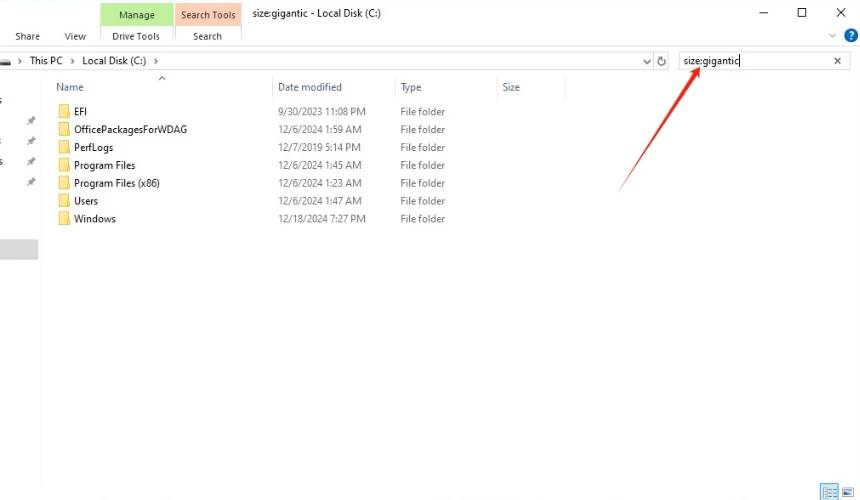Click the Windows folder icon
The width and height of the screenshot is (860, 500).
pyautogui.click(x=64, y=219)
